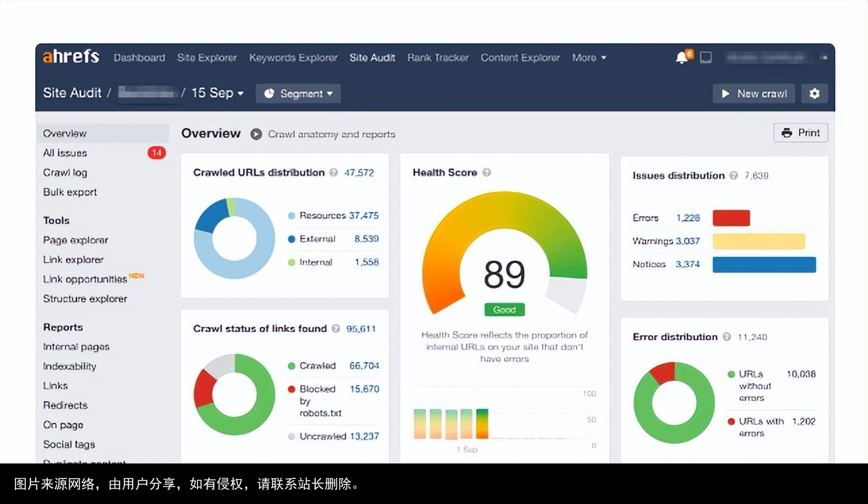Click the Error distribution help icon
868x504 pixels.
coord(726,336)
